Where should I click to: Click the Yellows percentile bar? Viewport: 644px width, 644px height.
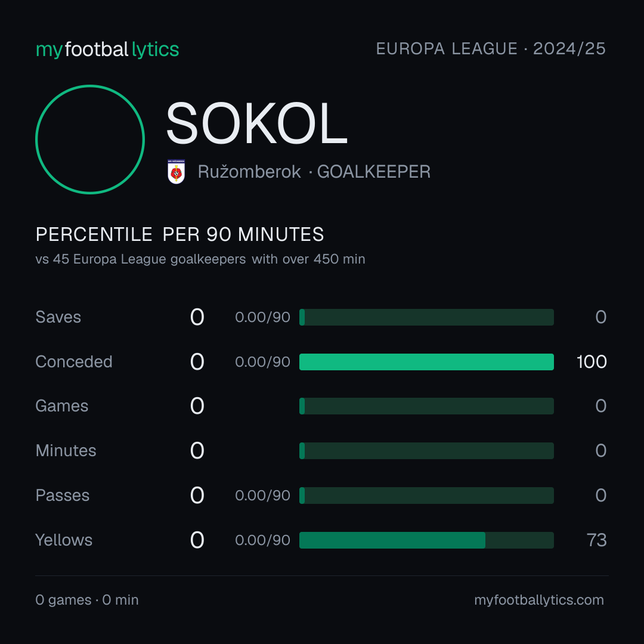tap(426, 540)
